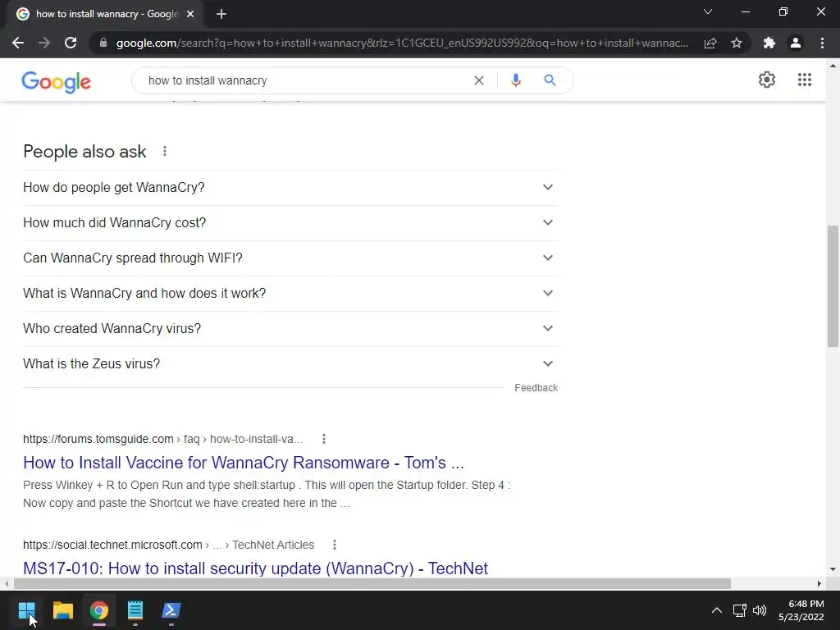Open Windows Start menu
This screenshot has height=630, width=840.
[27, 610]
